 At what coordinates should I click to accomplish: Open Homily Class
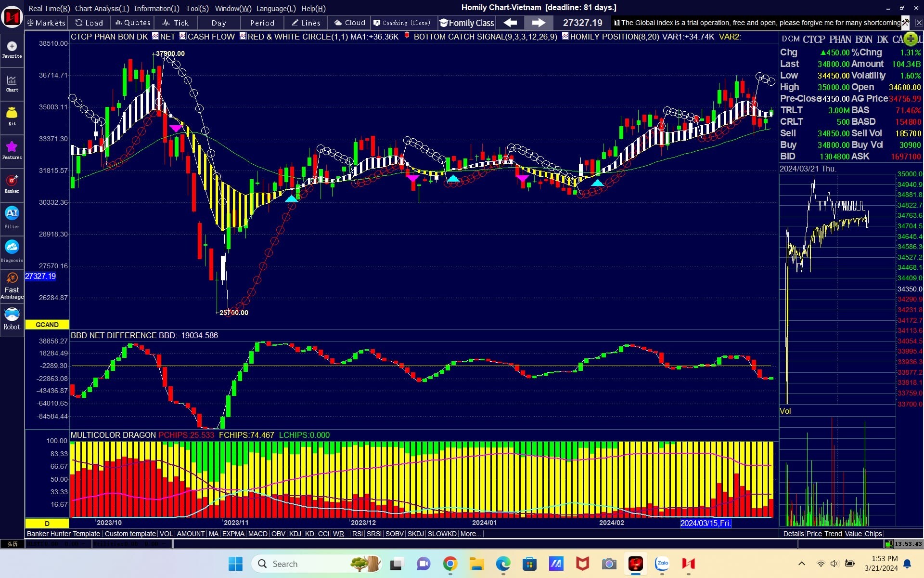(466, 23)
